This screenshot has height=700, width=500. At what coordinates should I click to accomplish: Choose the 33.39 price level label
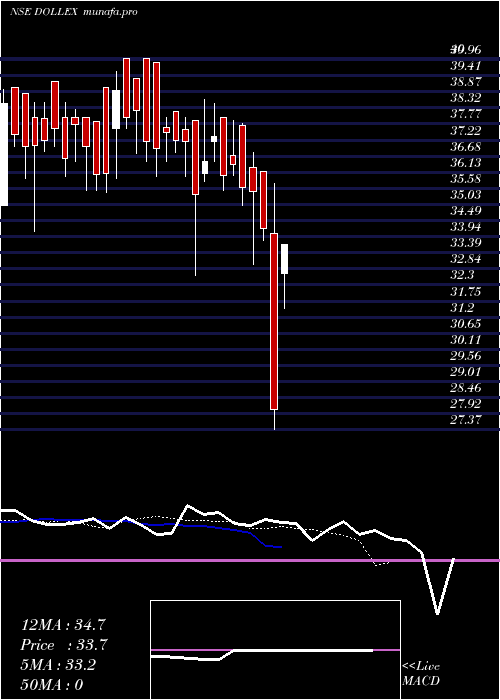pos(466,243)
